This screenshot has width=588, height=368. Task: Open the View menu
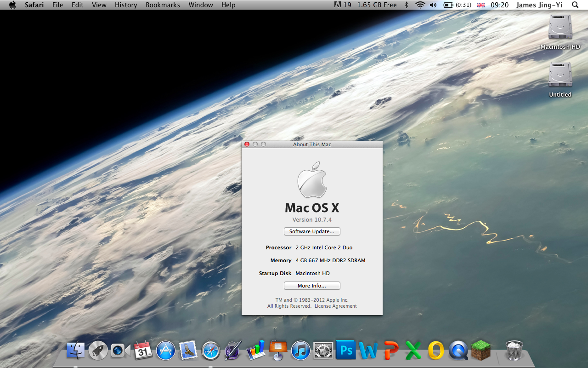[99, 5]
